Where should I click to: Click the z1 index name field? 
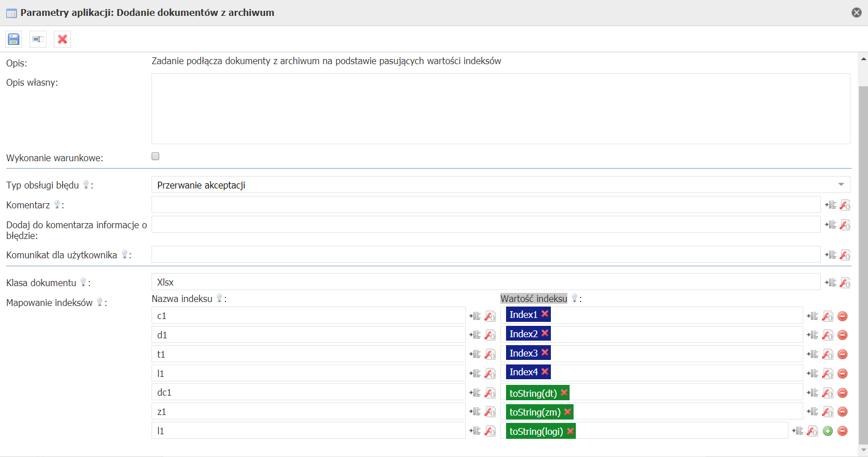(308, 412)
